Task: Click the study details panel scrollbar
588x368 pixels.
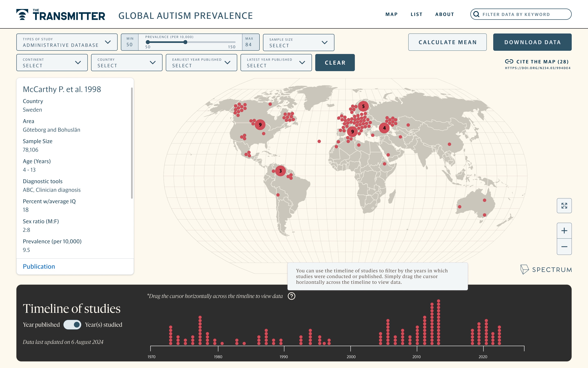Action: 132,143
